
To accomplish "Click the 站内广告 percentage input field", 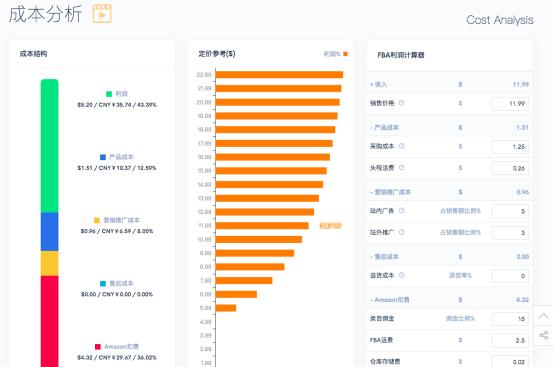I will (510, 211).
